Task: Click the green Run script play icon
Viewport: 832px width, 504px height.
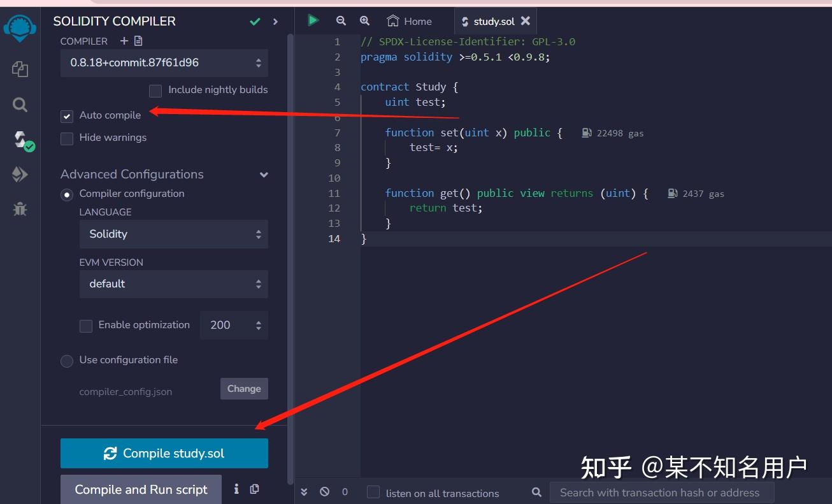Action: 313,20
